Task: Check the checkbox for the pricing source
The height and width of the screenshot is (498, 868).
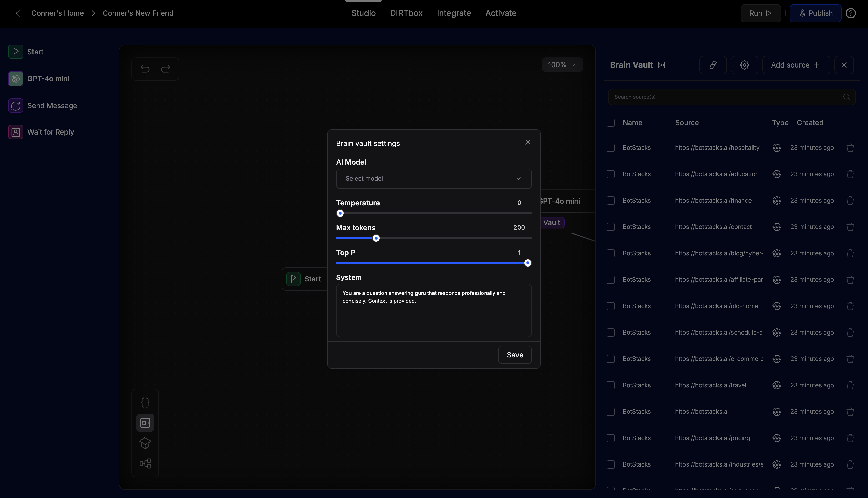Action: click(611, 438)
